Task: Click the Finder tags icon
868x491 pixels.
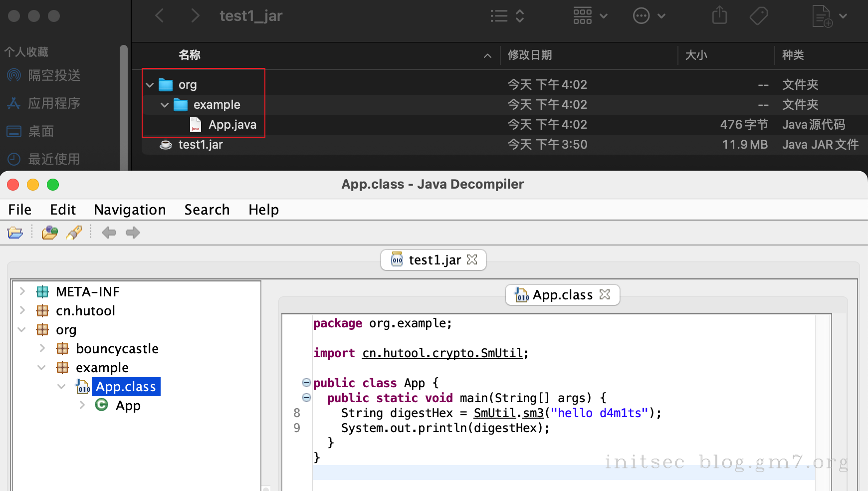Action: [758, 15]
